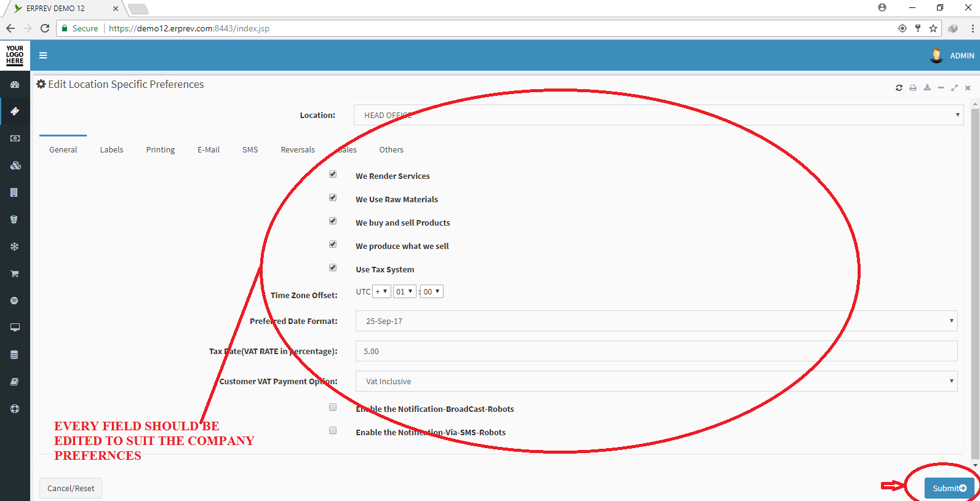The image size is (980, 501).
Task: Enable the Notification-BroadCast-Robots checkbox
Action: pyautogui.click(x=333, y=407)
